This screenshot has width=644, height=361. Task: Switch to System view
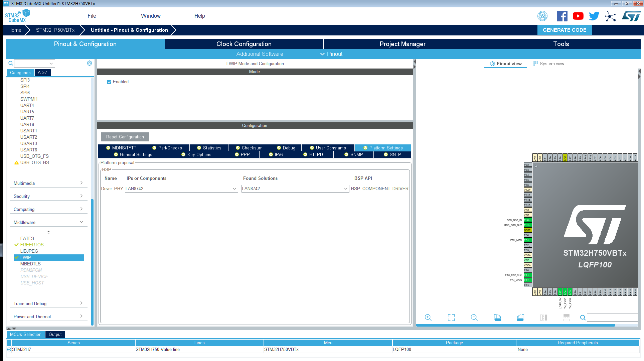[548, 64]
